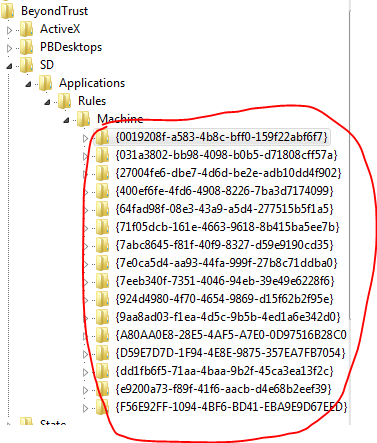Collapse the SD tree node
The width and height of the screenshot is (377, 443).
9,66
